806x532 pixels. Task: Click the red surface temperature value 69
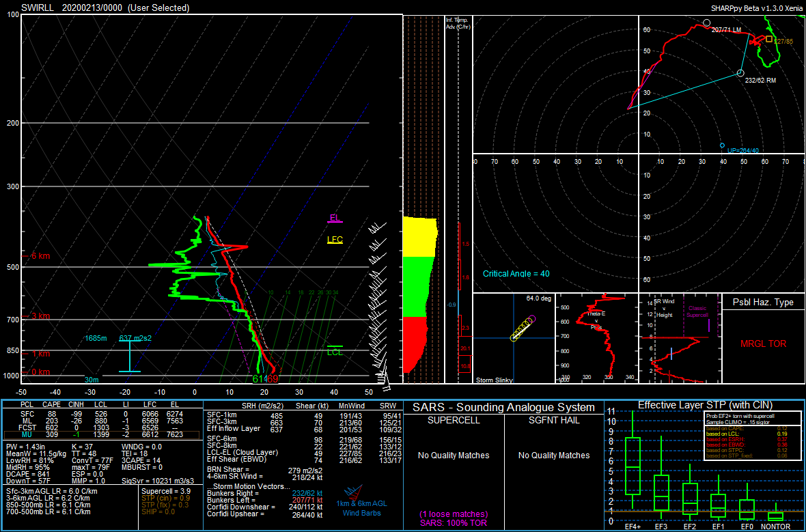coord(273,379)
